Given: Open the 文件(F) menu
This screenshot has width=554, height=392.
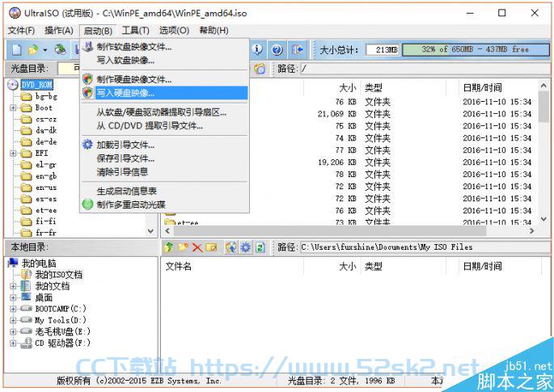Looking at the screenshot, I should [x=21, y=31].
